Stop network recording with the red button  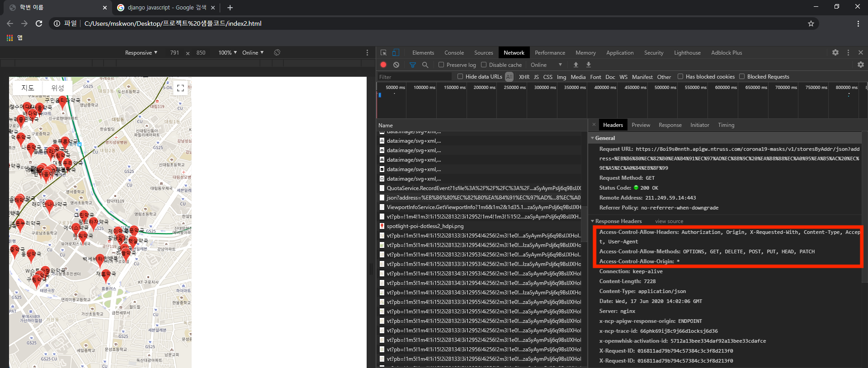pos(383,65)
